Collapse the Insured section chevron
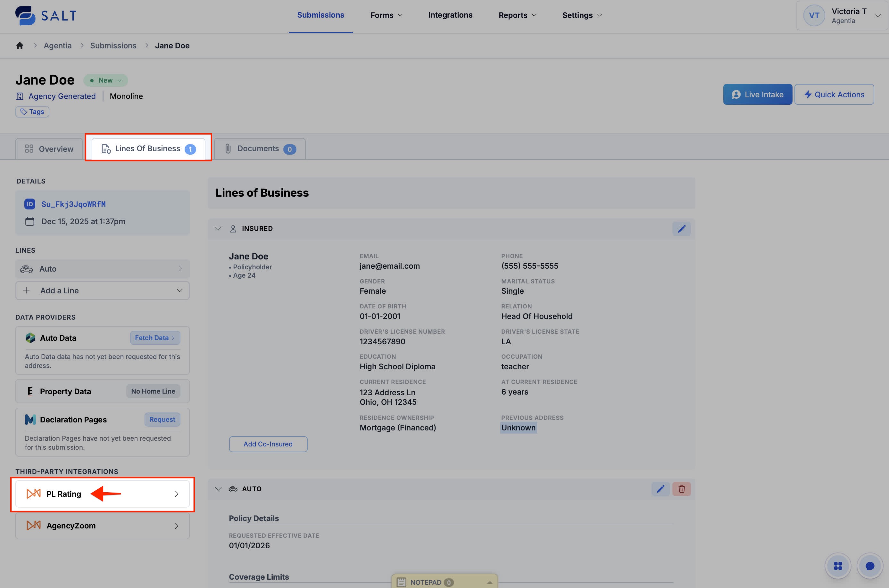The image size is (889, 588). [218, 228]
